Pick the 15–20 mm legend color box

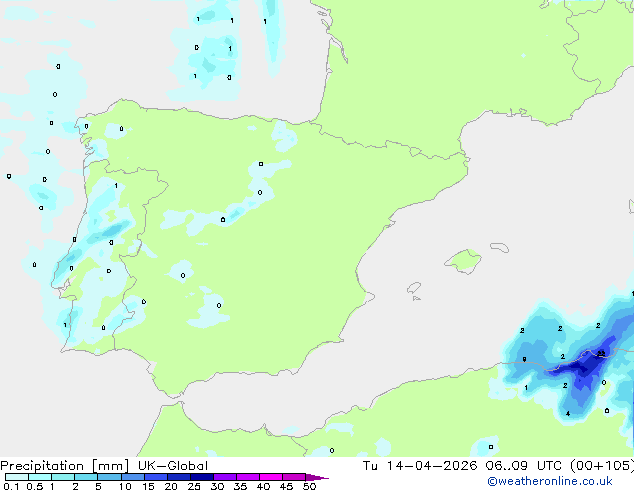pyautogui.click(x=155, y=477)
